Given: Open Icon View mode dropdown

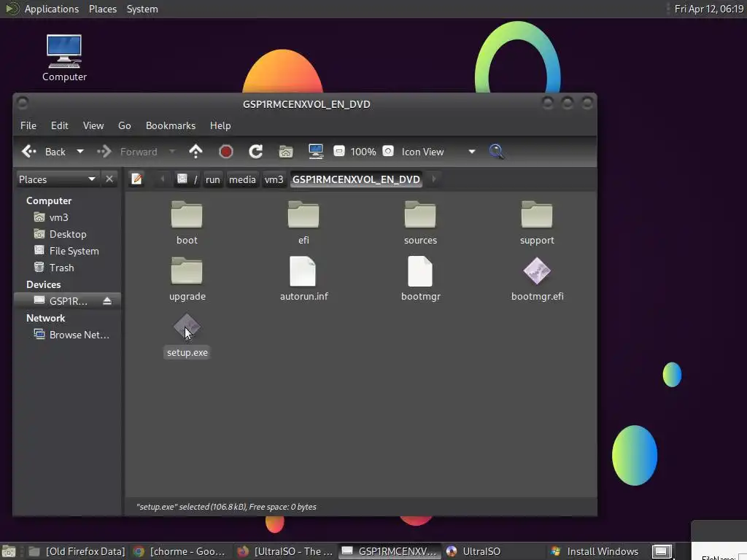Looking at the screenshot, I should click(438, 152).
